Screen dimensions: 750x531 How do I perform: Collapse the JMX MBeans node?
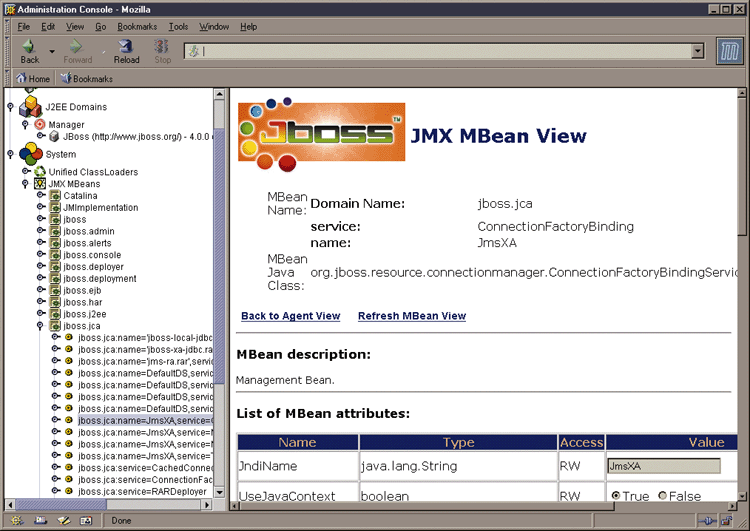point(25,184)
